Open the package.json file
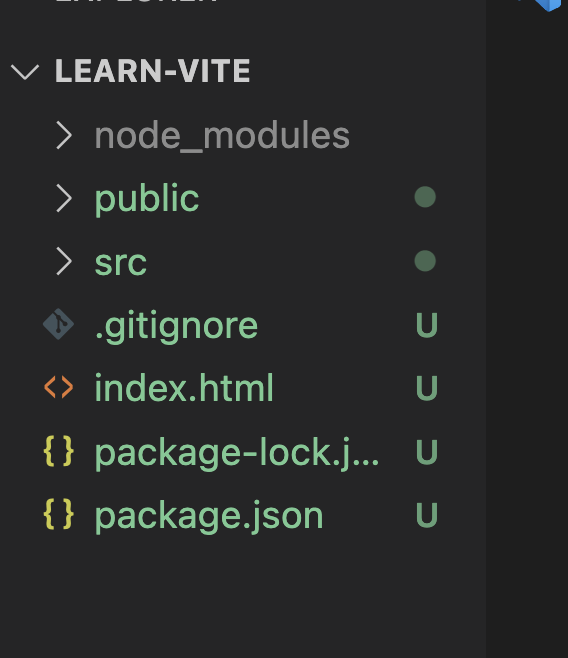568x658 pixels. tap(208, 516)
